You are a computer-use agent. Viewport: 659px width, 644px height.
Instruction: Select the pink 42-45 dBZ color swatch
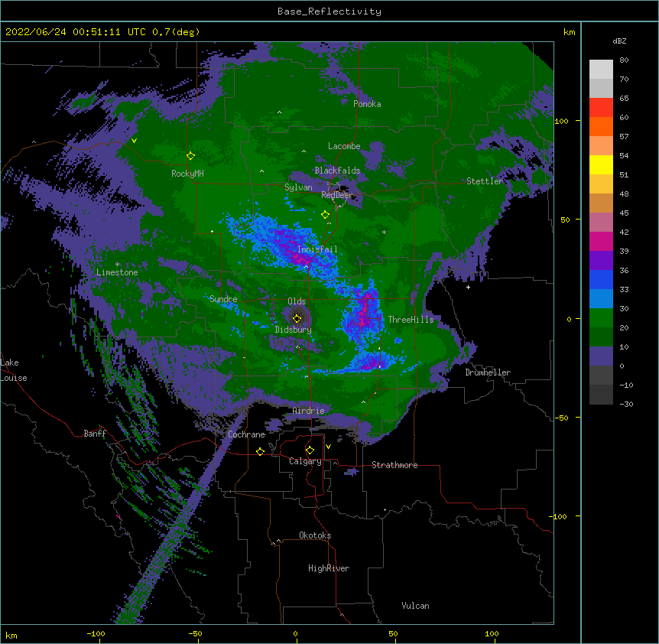(601, 223)
